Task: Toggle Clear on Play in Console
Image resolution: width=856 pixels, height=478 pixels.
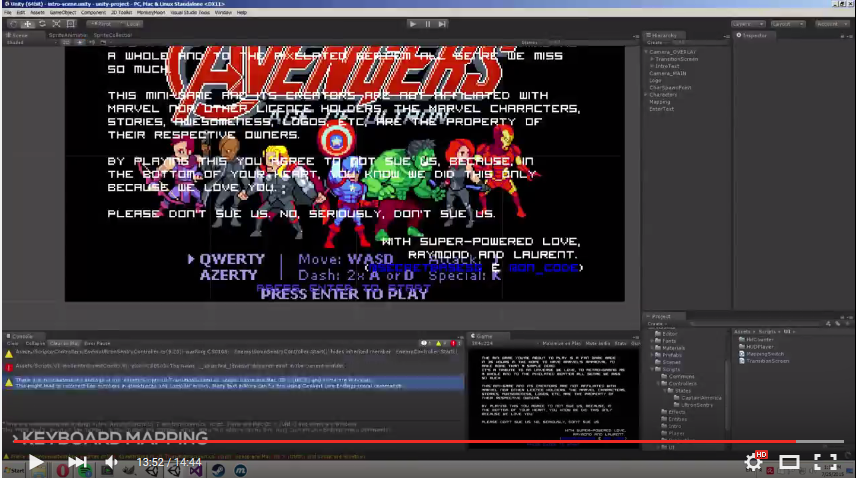Action: (x=64, y=343)
